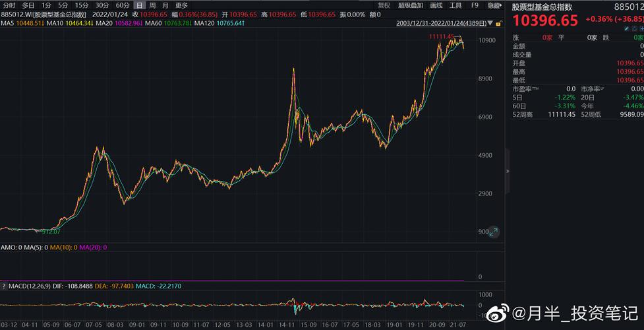The width and height of the screenshot is (644, 330).
Task: Click the MACD(12,26,9) indicator label
Action: tap(31, 286)
